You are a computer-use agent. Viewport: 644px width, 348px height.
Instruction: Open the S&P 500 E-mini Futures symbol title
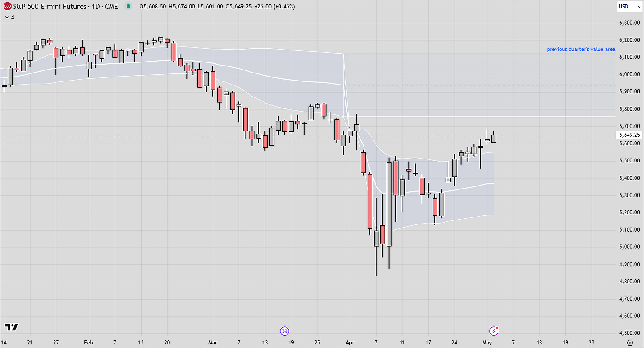pyautogui.click(x=66, y=6)
